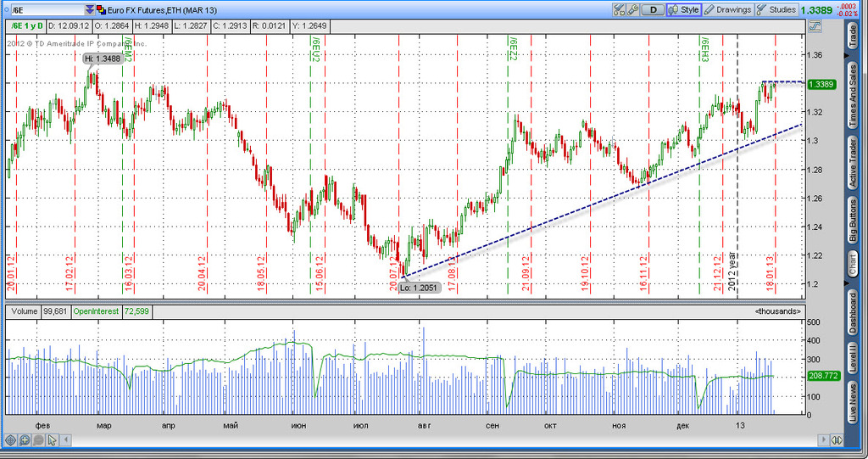The image size is (868, 459).
Task: Click the 1.3389 last price in header
Action: pyautogui.click(x=816, y=10)
